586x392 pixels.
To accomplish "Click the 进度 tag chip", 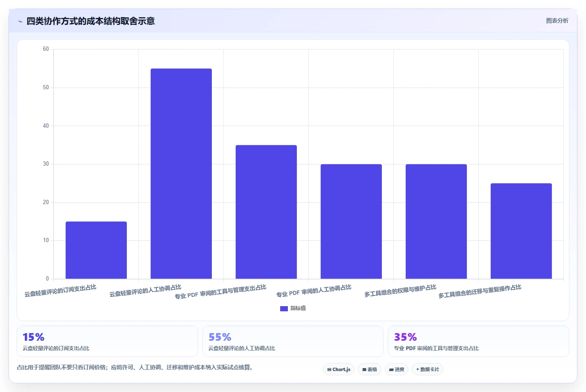I will (x=397, y=369).
